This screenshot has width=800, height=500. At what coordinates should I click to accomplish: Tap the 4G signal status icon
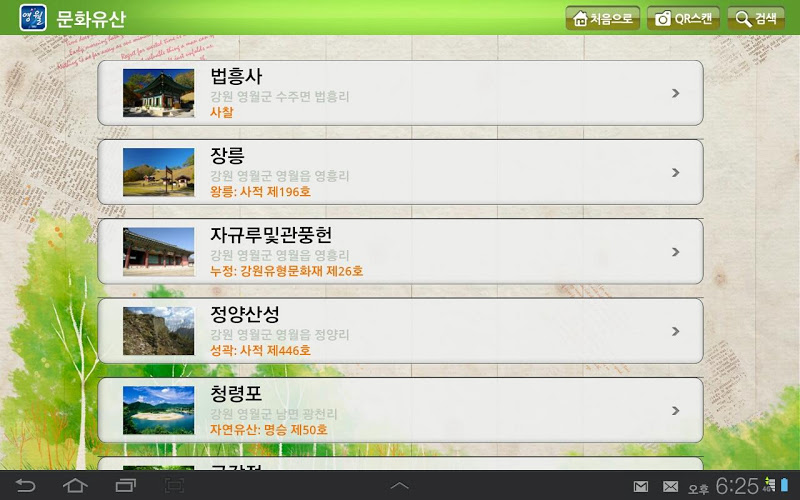click(769, 485)
